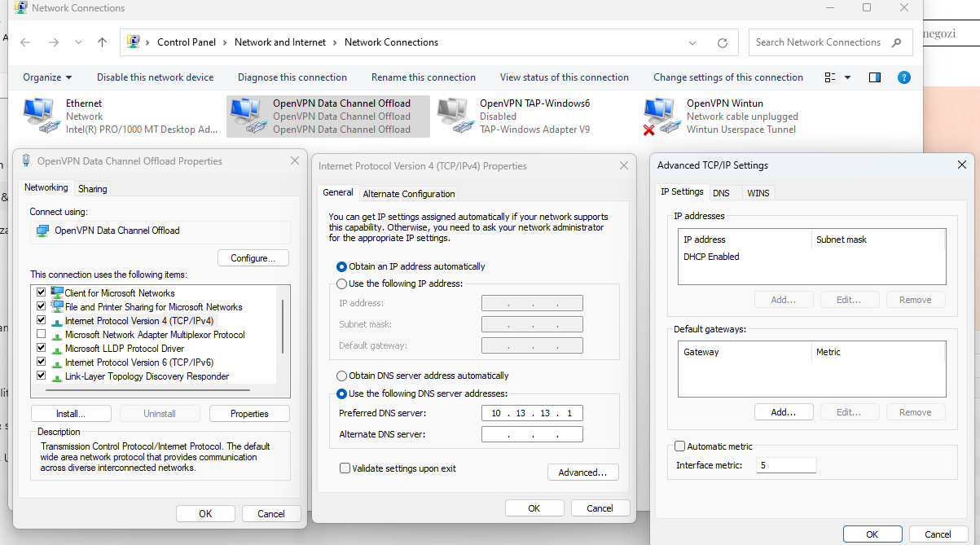Select File and Printer Sharing item icon
This screenshot has width=980, height=545.
click(57, 306)
